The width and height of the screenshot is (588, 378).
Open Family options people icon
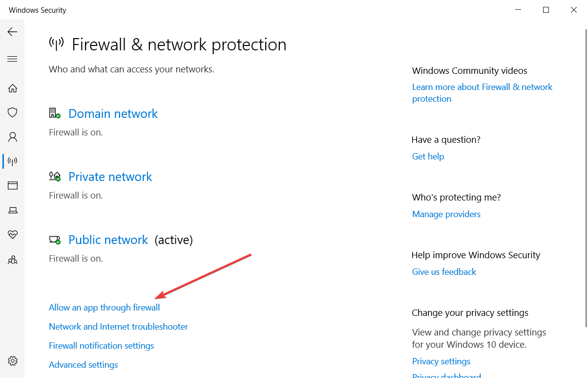pyautogui.click(x=13, y=260)
